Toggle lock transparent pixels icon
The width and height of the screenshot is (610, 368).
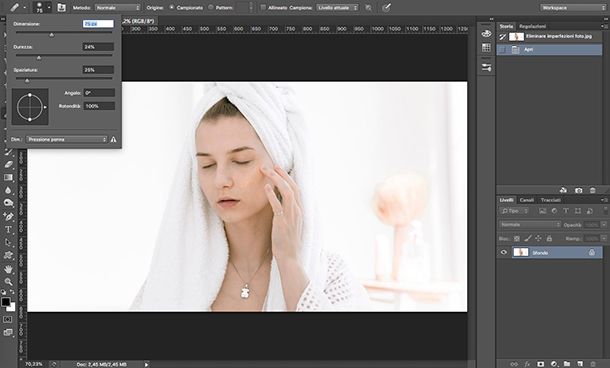[517, 238]
